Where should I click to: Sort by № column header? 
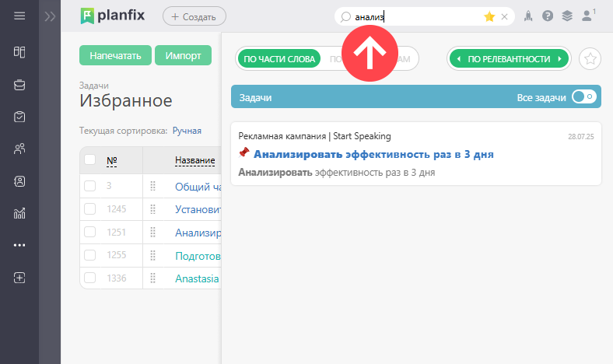click(112, 160)
